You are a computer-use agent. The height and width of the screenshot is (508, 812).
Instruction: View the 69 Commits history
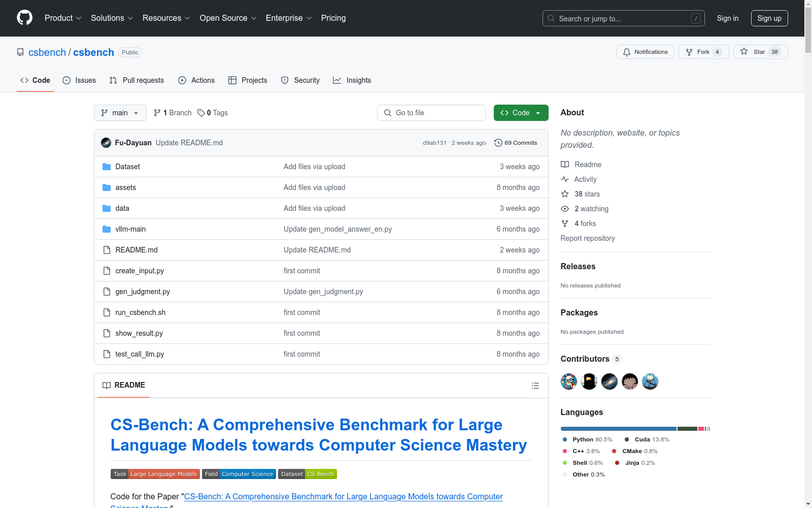(x=516, y=143)
